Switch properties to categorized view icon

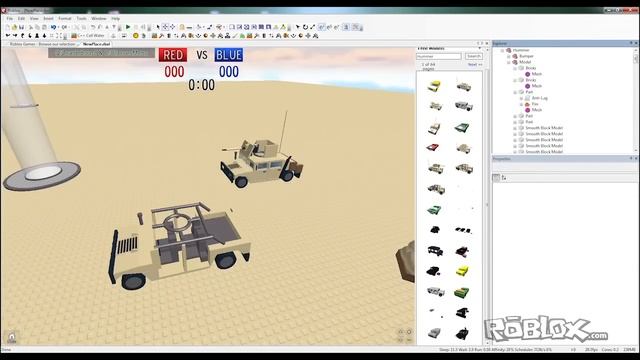point(496,178)
